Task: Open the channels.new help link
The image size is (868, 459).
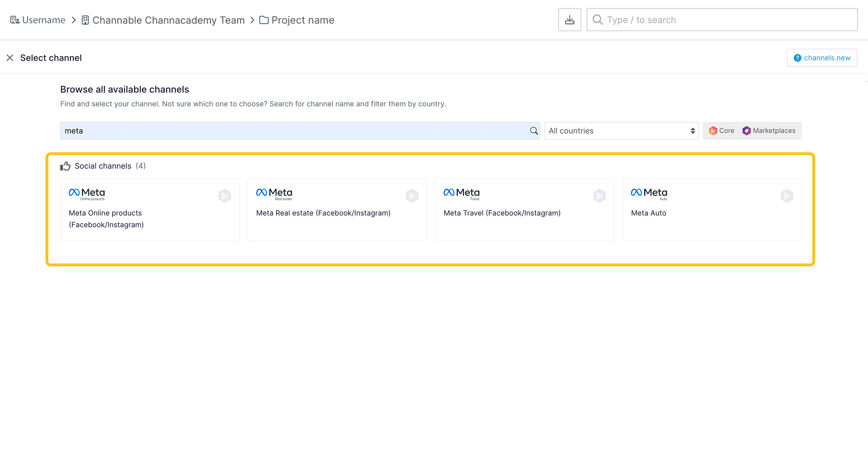Action: [822, 58]
